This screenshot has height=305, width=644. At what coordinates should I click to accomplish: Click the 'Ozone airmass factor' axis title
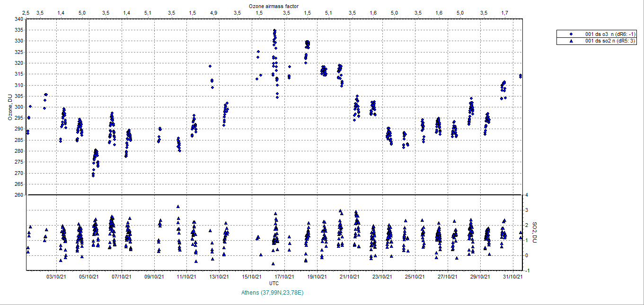point(273,5)
